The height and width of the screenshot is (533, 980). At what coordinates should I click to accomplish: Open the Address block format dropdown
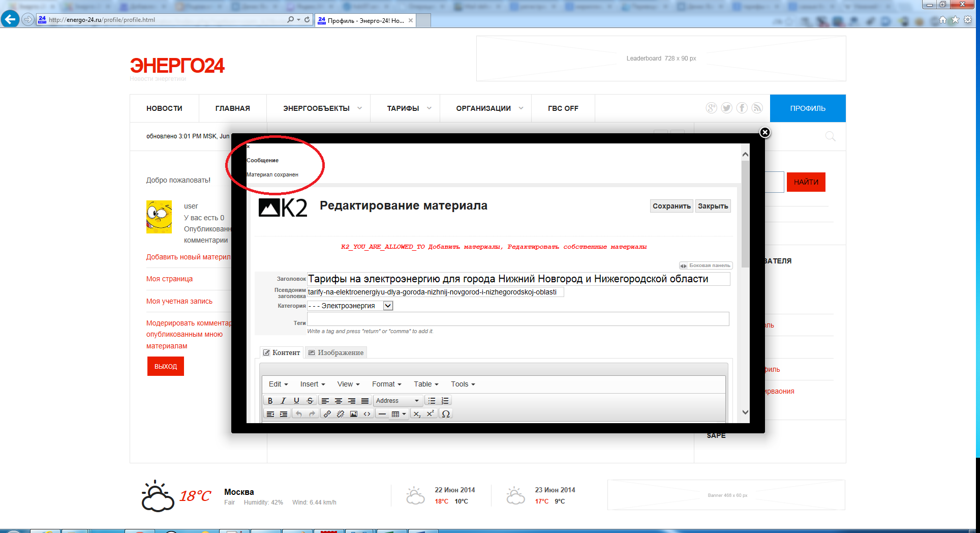(397, 401)
